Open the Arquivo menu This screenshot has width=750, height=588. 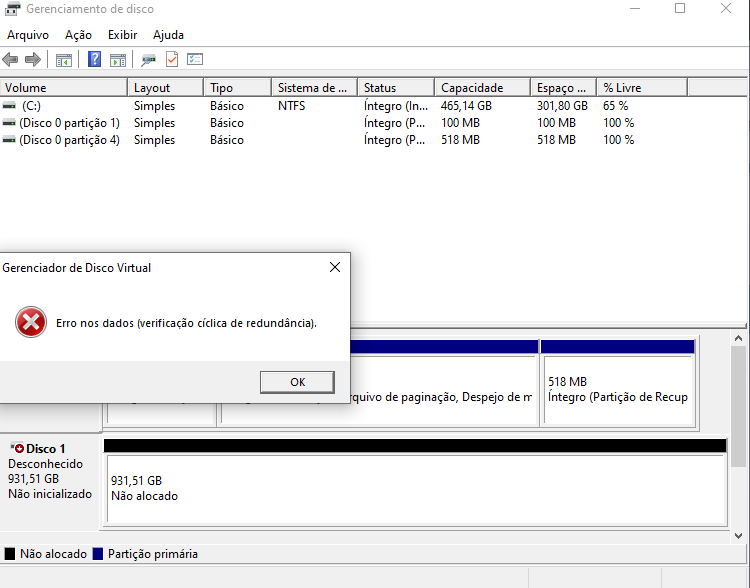(x=28, y=35)
